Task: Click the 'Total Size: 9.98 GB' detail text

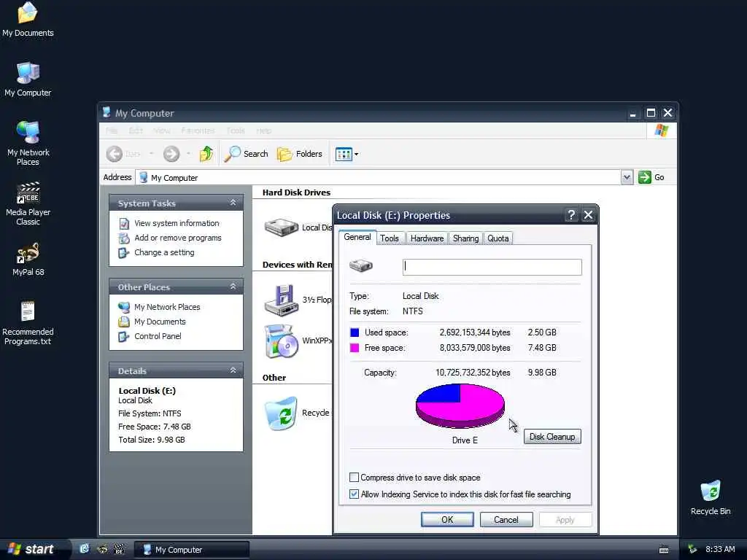Action: tap(152, 440)
